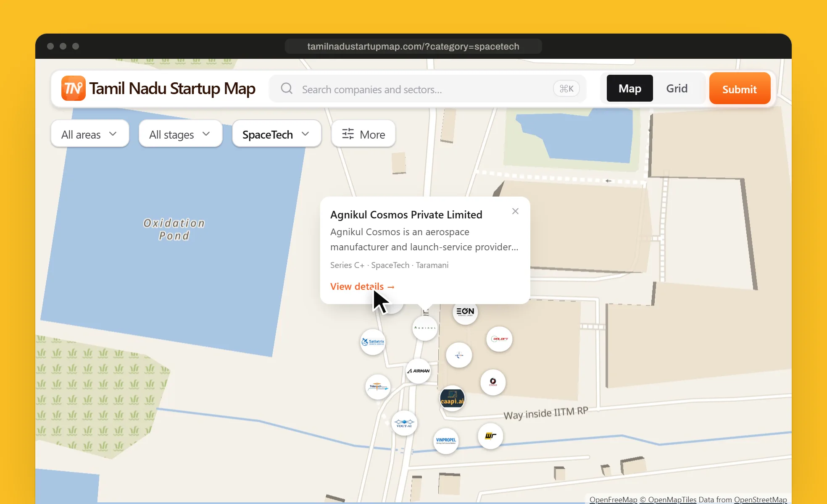This screenshot has width=827, height=504.
Task: Open the More filters button
Action: click(363, 134)
